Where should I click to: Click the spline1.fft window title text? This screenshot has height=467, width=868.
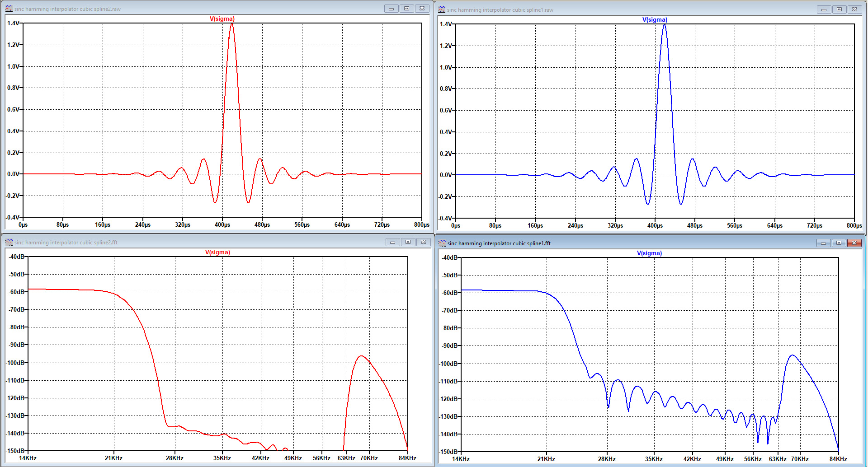(x=499, y=243)
